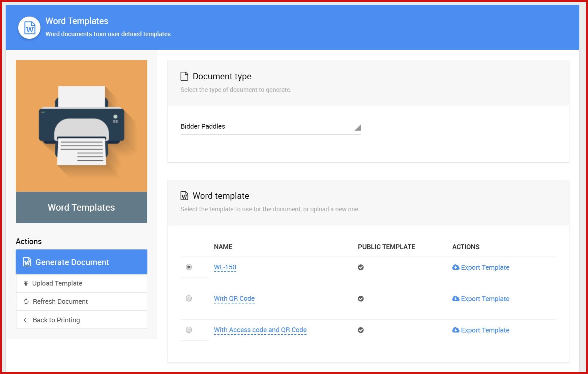Screen dimensions: 588x374
Task: Click Export Template for With Access code and QR Code
Action: tap(484, 330)
